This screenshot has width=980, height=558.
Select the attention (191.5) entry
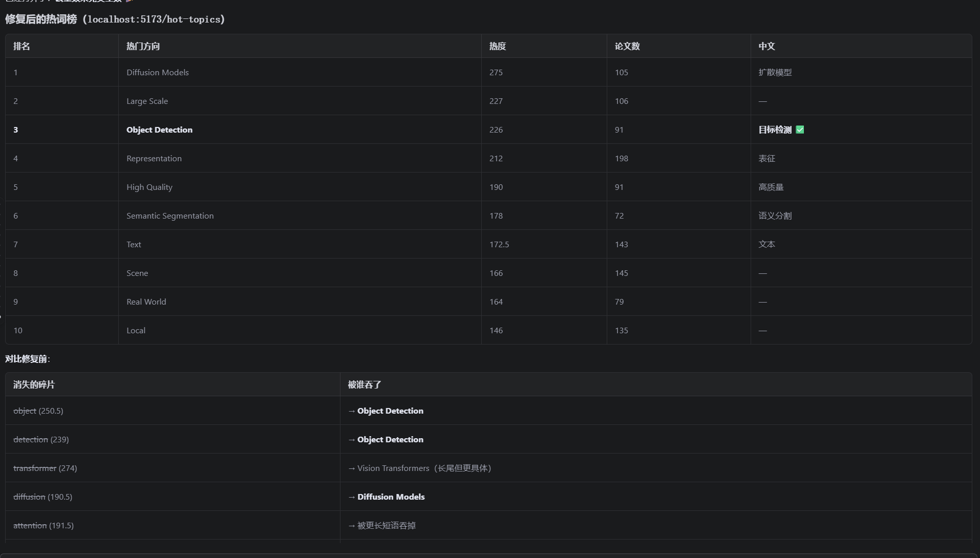(x=44, y=526)
